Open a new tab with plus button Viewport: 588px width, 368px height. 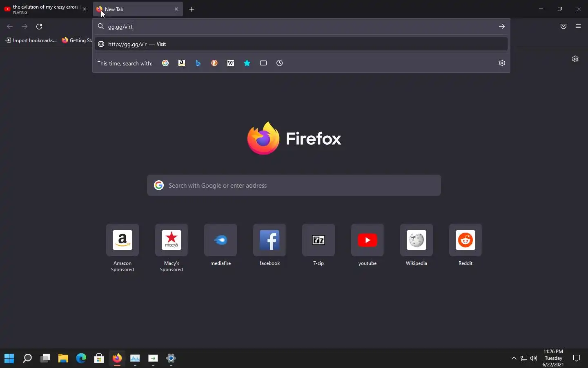[192, 9]
